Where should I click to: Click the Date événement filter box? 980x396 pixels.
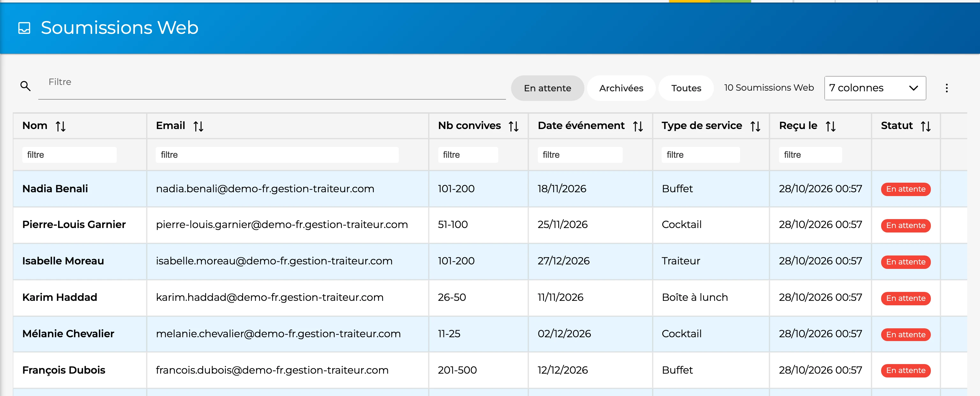[580, 155]
